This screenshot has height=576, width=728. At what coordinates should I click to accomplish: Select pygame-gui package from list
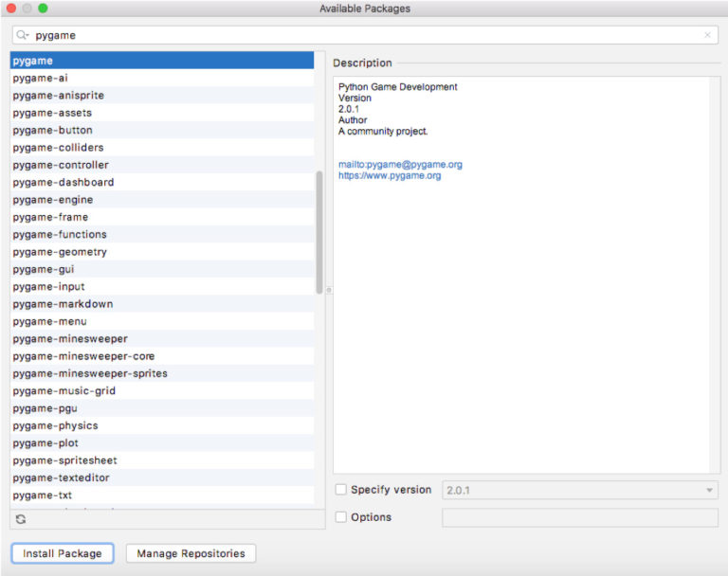pyautogui.click(x=44, y=269)
